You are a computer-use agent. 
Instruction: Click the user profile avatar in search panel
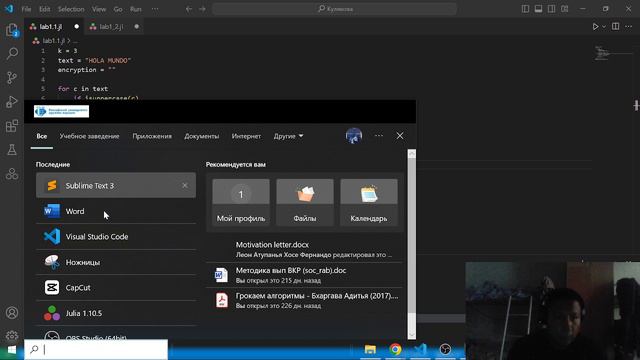[x=353, y=136]
